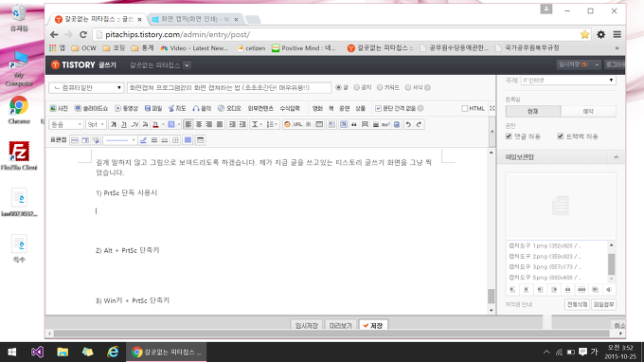Open the 주제 IT 인터넷 dropdown
This screenshot has height=362, width=644.
click(568, 81)
